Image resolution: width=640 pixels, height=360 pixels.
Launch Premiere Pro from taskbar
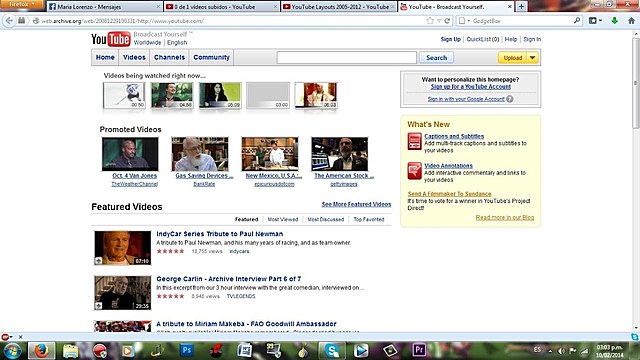click(x=419, y=350)
